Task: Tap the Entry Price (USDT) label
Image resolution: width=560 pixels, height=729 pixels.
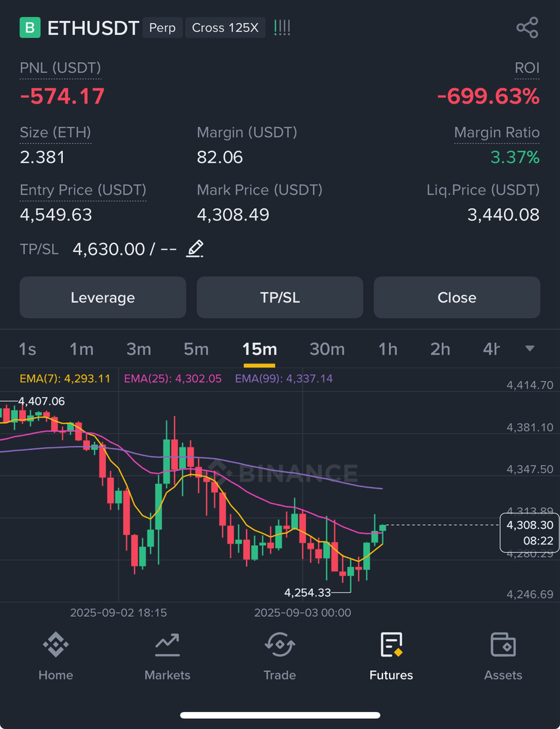Action: (x=82, y=190)
